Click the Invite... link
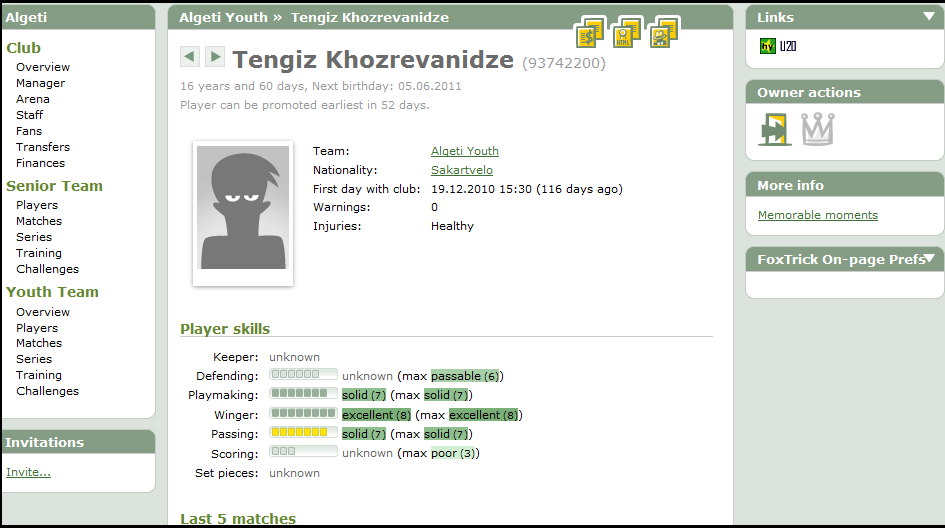 28,472
